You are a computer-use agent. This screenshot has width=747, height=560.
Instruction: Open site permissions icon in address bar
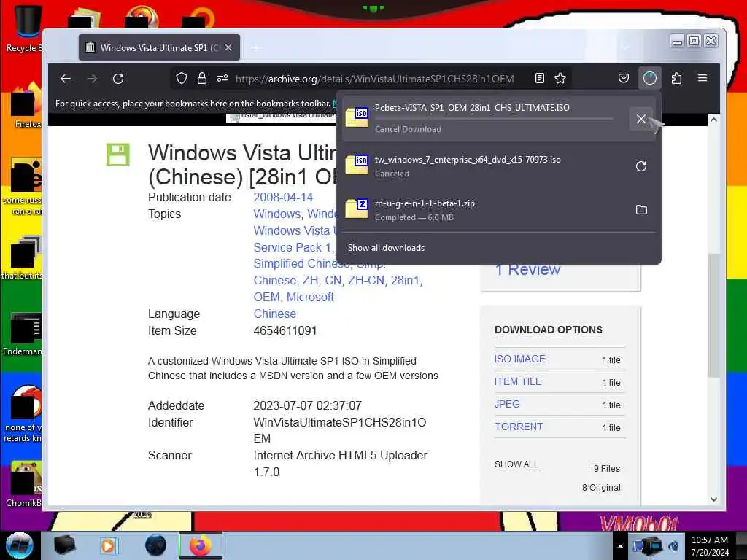[222, 78]
